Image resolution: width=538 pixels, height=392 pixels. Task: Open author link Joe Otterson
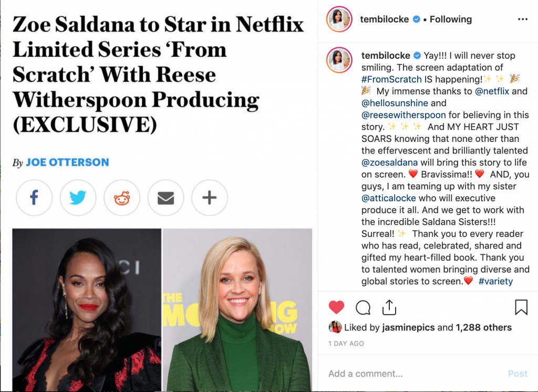coord(68,162)
